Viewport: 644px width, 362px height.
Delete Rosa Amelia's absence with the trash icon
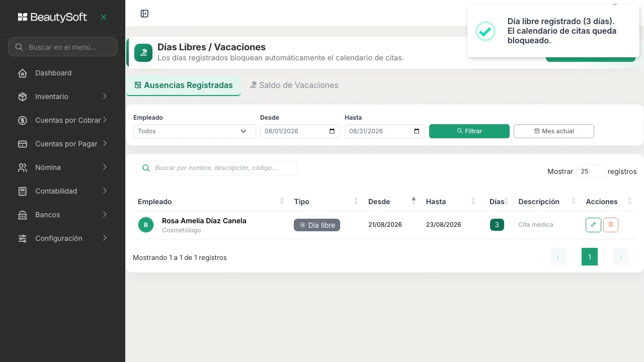pyautogui.click(x=611, y=225)
